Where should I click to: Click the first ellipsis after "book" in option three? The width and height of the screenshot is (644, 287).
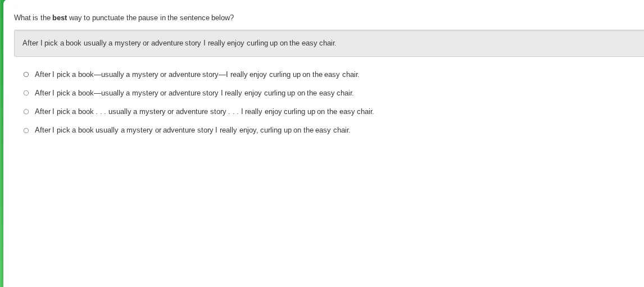(x=101, y=112)
